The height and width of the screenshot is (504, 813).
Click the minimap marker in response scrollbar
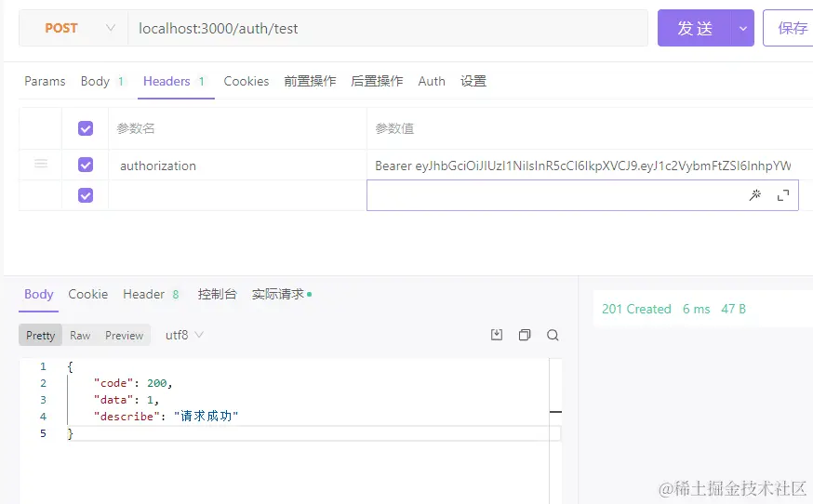pos(555,412)
